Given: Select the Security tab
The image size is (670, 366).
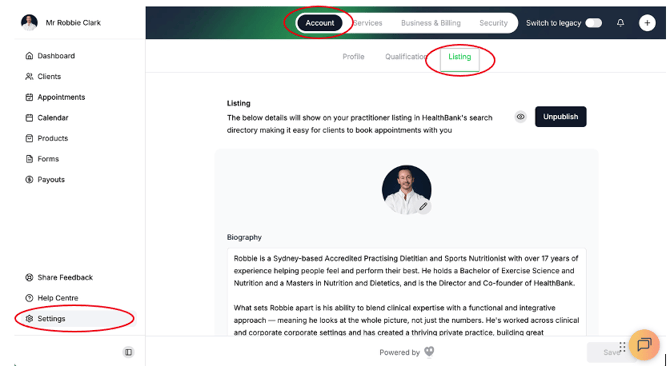Looking at the screenshot, I should tap(493, 23).
